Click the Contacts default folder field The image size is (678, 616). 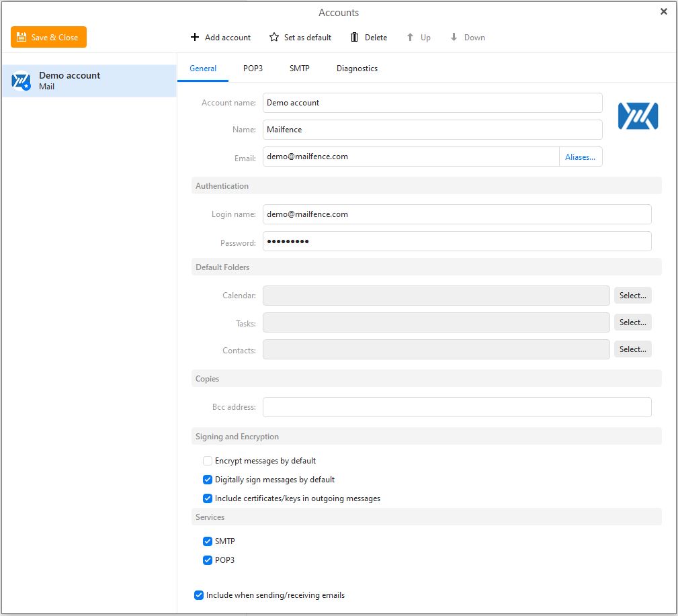(x=436, y=349)
